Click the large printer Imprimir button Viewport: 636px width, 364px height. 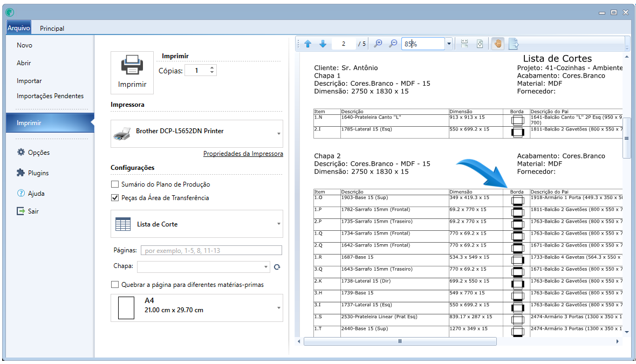pyautogui.click(x=132, y=73)
